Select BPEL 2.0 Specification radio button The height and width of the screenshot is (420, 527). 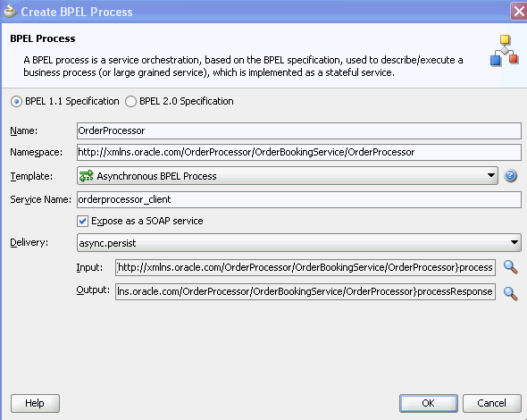[130, 101]
